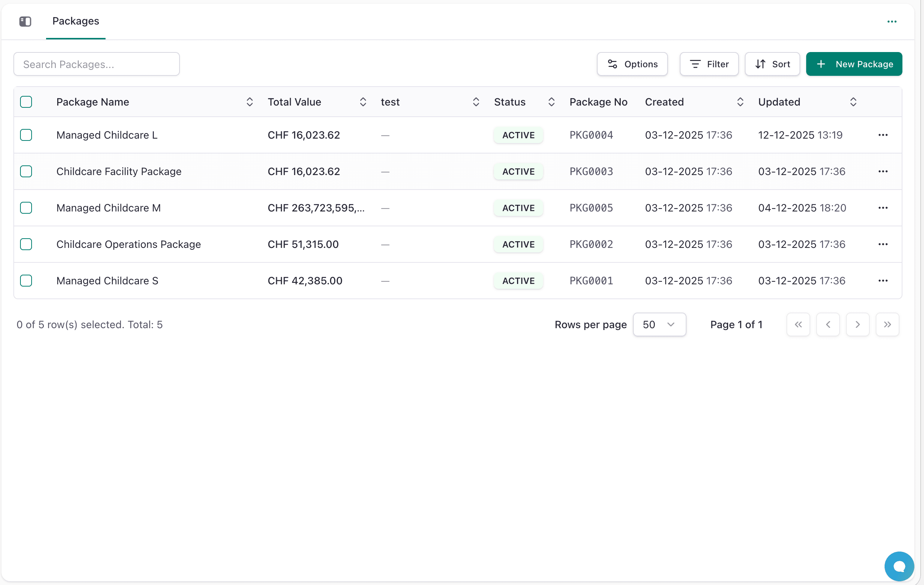The height and width of the screenshot is (585, 924).
Task: Focus the Search Packages field
Action: click(97, 64)
